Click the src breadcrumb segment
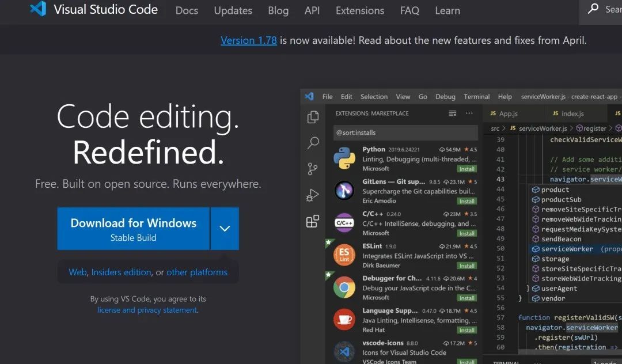622x364 pixels. [x=495, y=128]
